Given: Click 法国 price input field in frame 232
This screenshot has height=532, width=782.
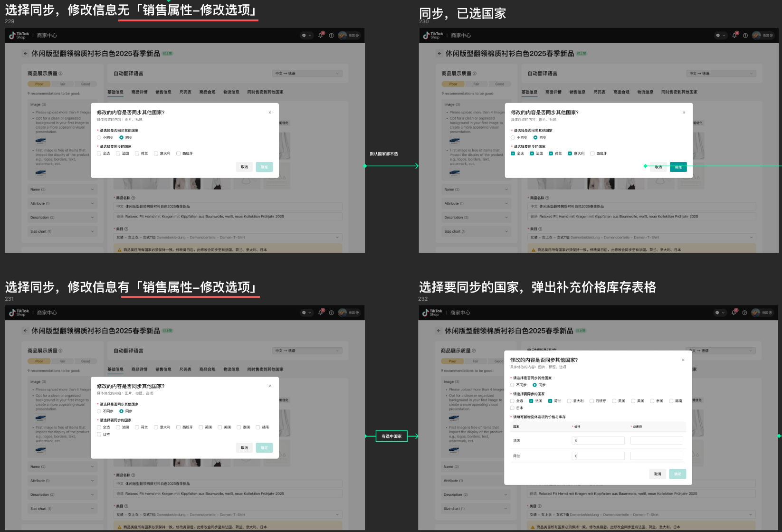Looking at the screenshot, I should click(x=598, y=441).
